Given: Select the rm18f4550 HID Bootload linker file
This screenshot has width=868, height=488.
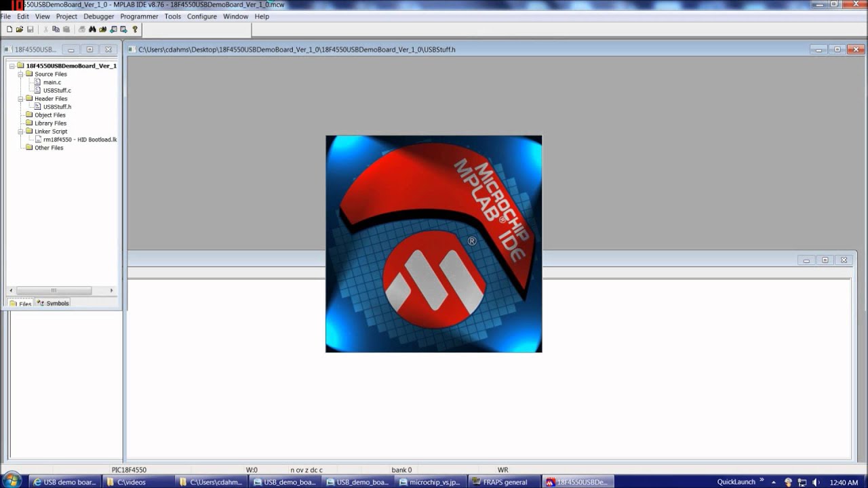Looking at the screenshot, I should (x=80, y=139).
